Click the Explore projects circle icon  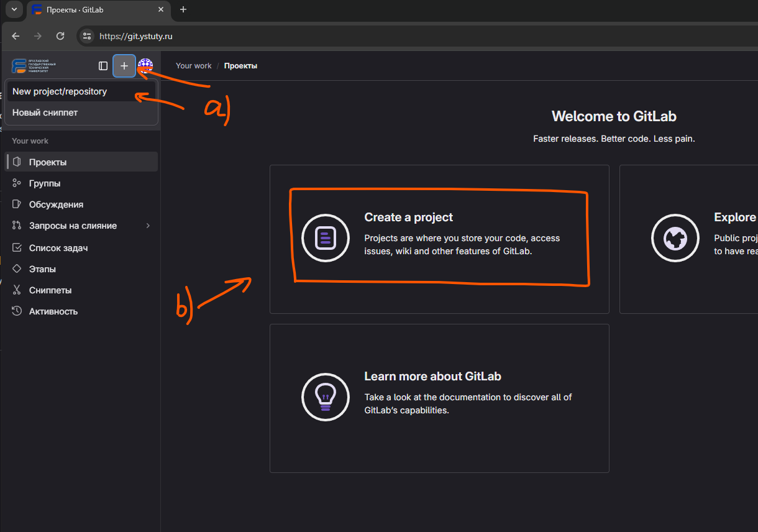[675, 238]
